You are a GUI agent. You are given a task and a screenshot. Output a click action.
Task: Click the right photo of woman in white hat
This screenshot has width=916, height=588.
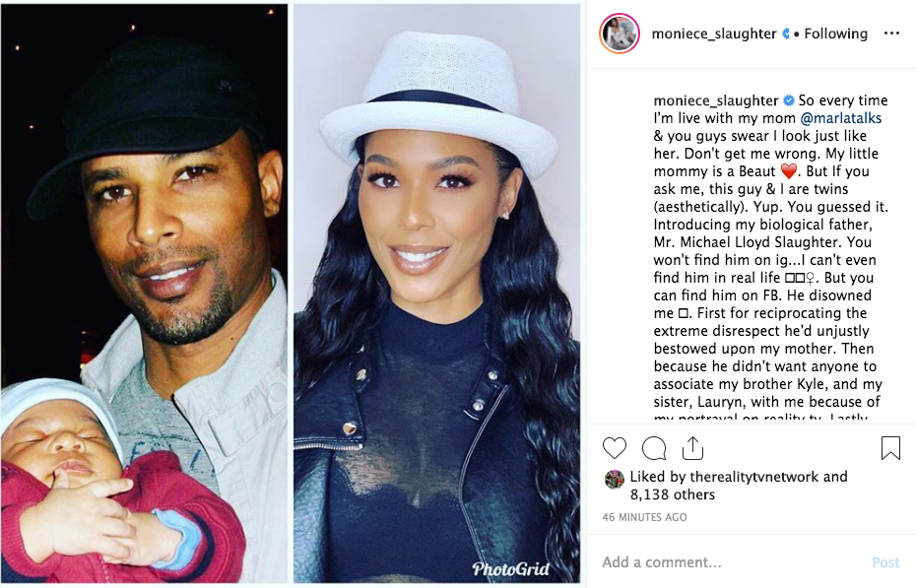(x=437, y=294)
